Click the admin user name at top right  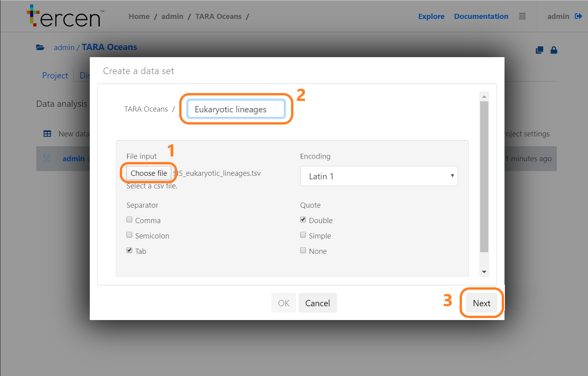tap(558, 17)
